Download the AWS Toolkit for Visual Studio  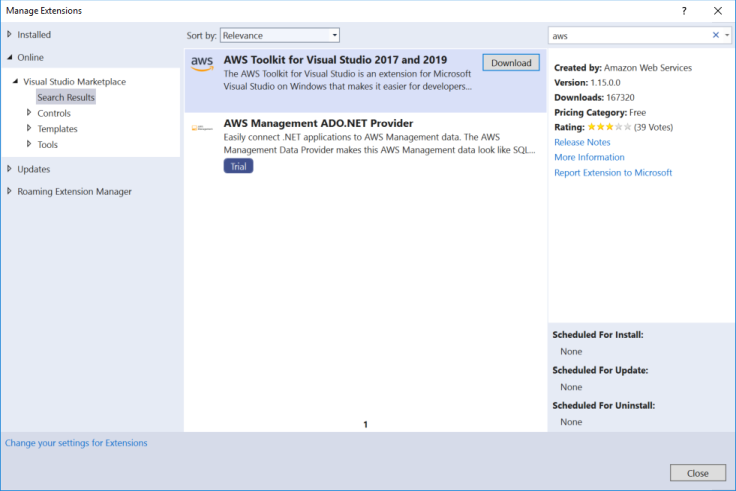click(511, 63)
